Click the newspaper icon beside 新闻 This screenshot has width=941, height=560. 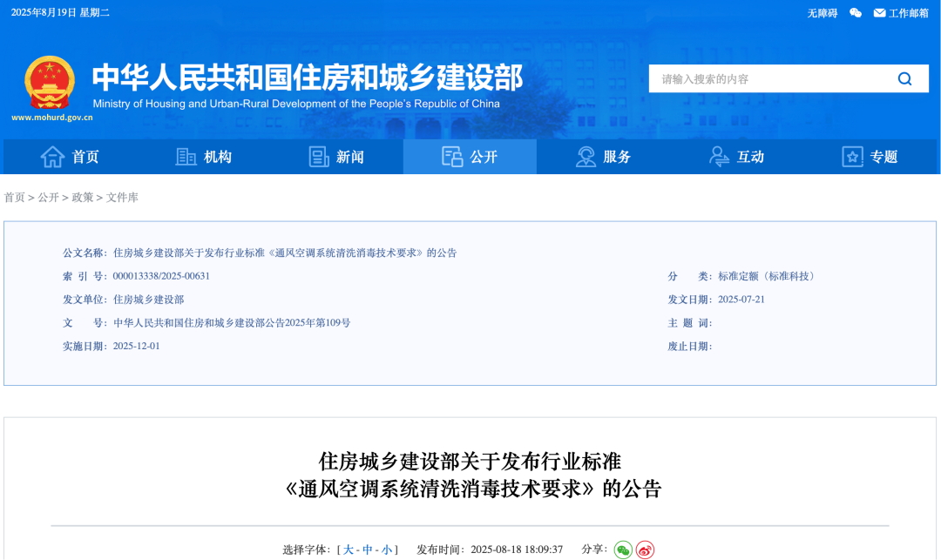pyautogui.click(x=319, y=157)
